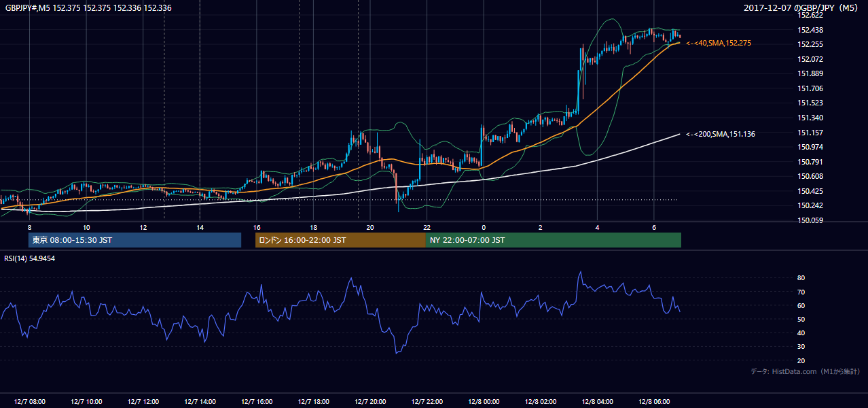
Task: Click the 12/7 20:00 time axis label
Action: pos(370,401)
